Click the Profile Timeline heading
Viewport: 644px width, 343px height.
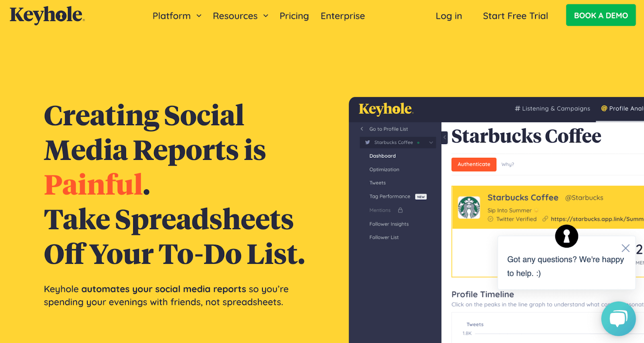click(483, 294)
